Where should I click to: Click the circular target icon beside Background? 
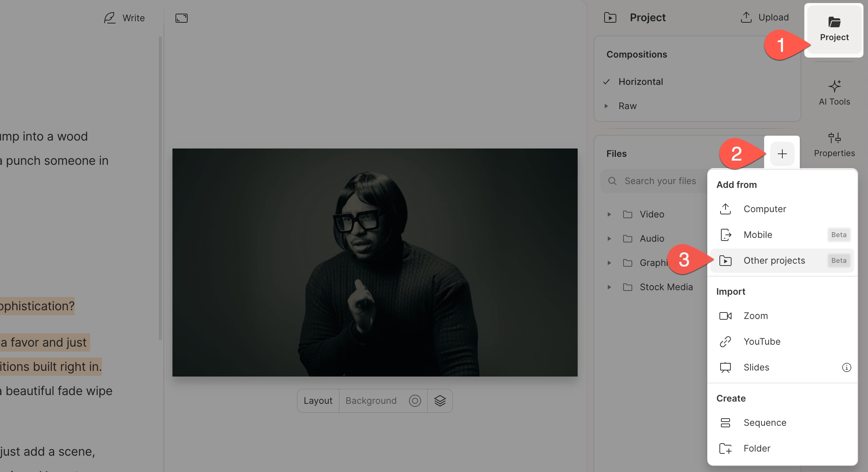tap(415, 400)
